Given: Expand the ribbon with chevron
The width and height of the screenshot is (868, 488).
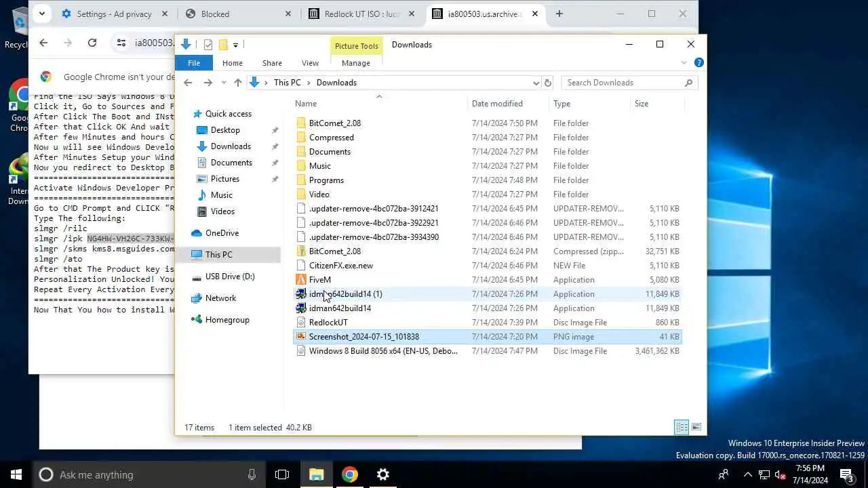Looking at the screenshot, I should [x=684, y=63].
